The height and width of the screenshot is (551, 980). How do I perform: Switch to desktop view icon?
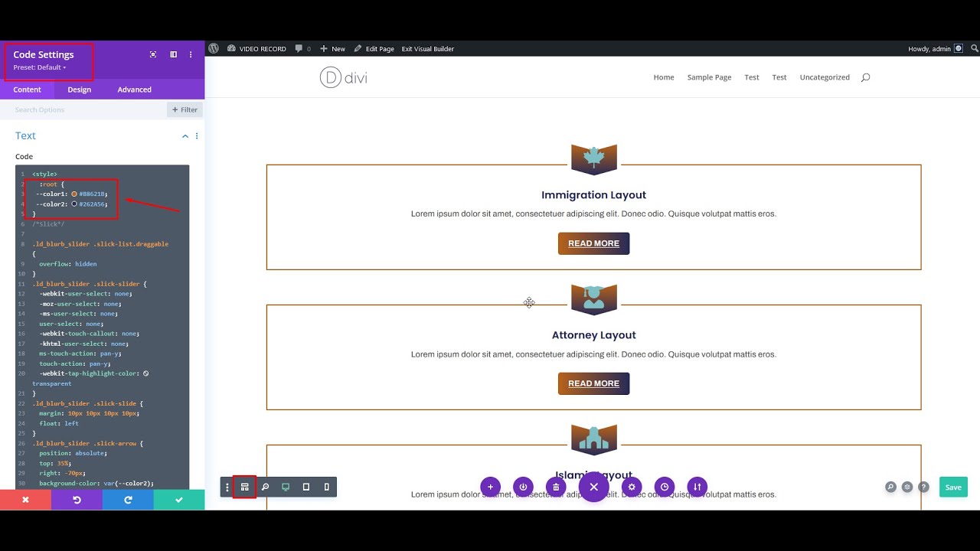(x=286, y=487)
